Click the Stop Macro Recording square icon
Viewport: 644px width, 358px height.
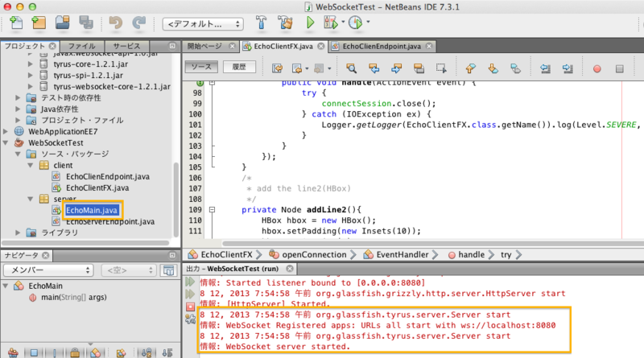click(619, 68)
